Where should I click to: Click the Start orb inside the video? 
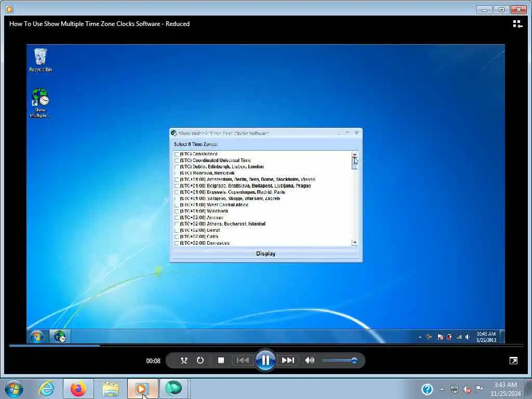point(36,337)
